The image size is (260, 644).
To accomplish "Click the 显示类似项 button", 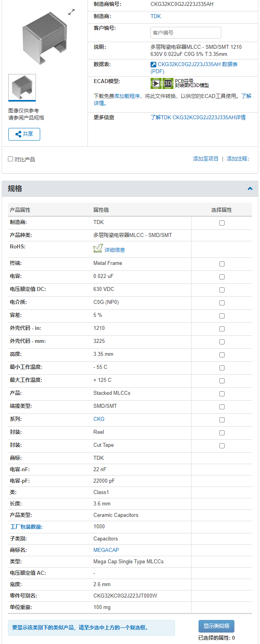I will [216, 626].
